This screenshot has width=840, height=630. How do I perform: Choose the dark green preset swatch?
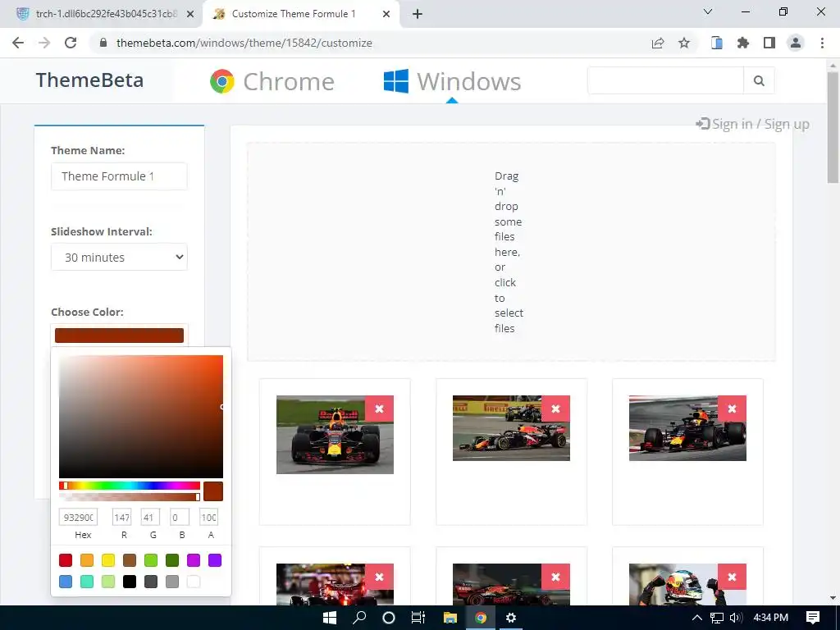(x=172, y=560)
